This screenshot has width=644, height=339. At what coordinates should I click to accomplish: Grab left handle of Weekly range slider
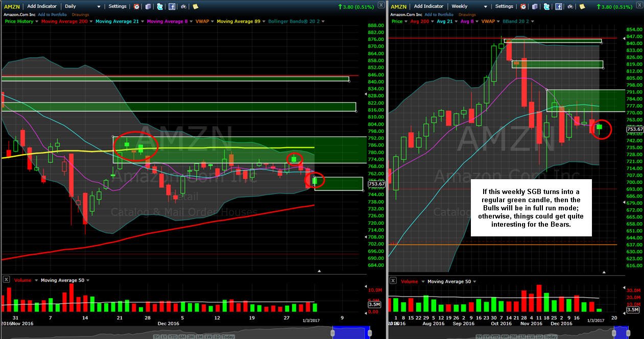613,333
